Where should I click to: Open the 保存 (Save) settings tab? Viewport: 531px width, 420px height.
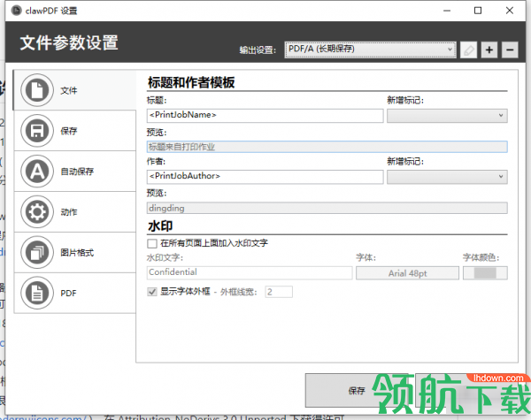click(x=74, y=131)
